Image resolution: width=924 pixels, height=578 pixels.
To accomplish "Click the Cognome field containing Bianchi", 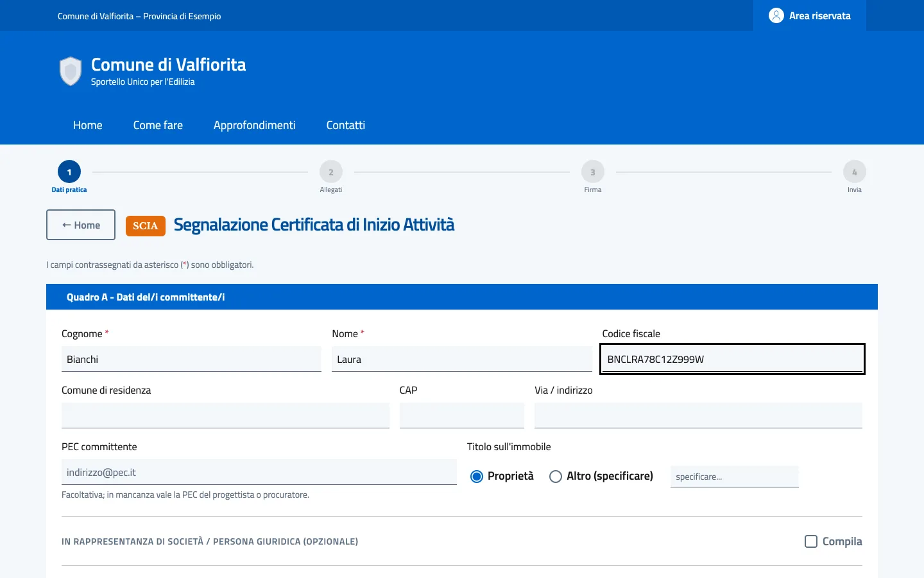I will [191, 359].
